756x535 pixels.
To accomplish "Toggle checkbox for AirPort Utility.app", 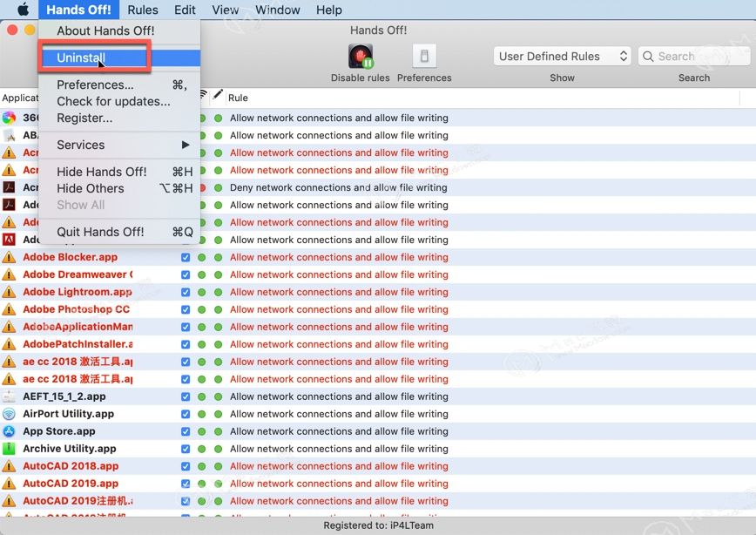I will [x=186, y=414].
